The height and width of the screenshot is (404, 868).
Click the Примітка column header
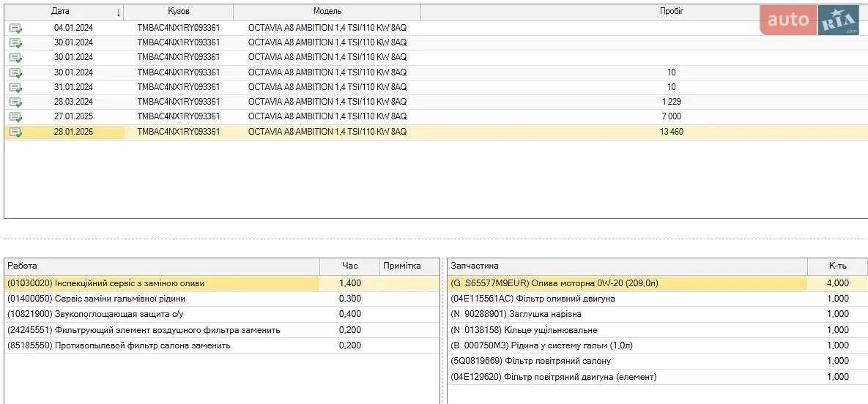(x=402, y=266)
